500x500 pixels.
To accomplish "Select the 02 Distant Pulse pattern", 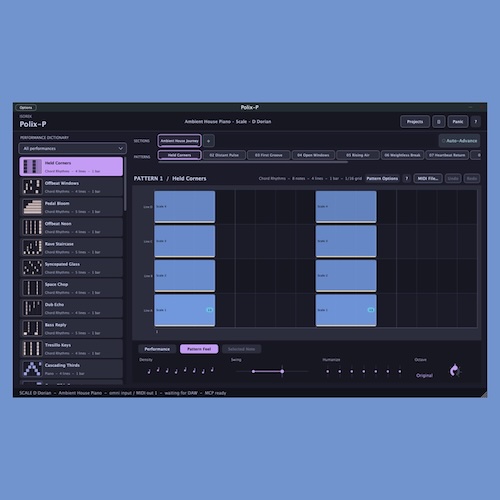I will 224,155.
